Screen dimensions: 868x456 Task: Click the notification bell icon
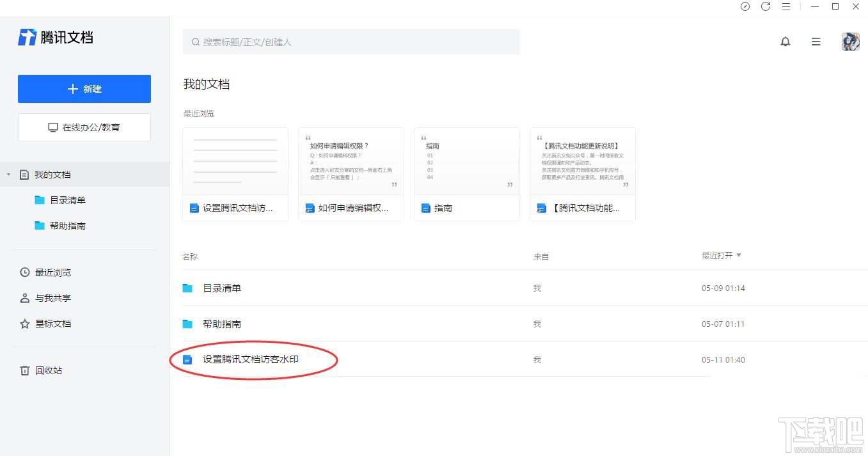(x=785, y=41)
